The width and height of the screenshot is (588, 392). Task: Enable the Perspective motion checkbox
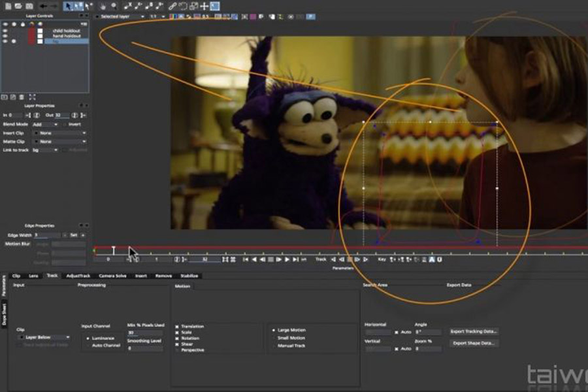click(176, 350)
